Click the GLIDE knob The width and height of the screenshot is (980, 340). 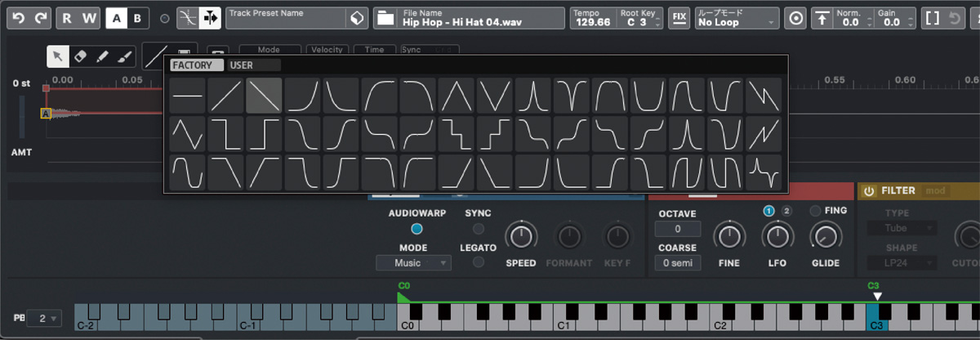coord(825,237)
